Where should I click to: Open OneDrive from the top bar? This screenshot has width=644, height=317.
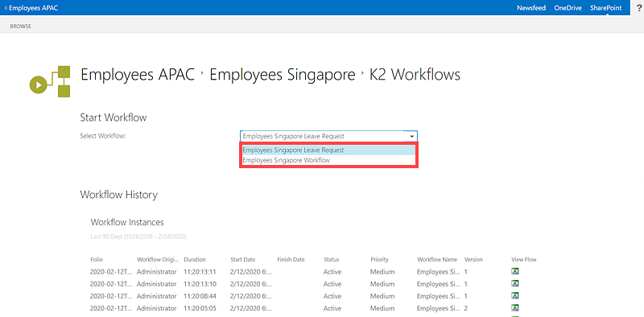click(x=568, y=8)
